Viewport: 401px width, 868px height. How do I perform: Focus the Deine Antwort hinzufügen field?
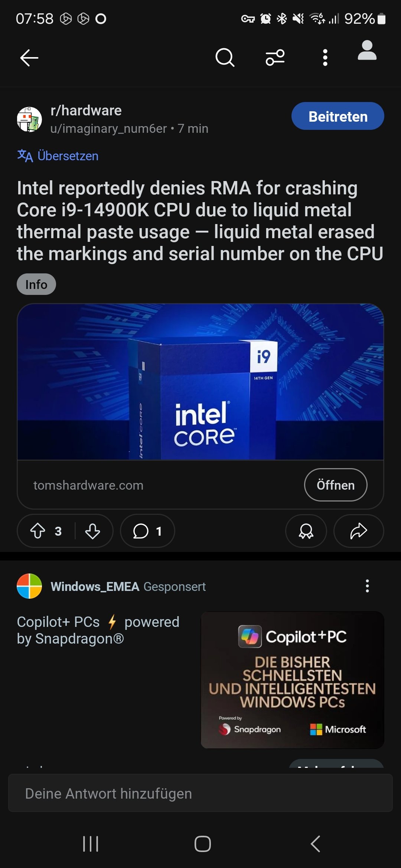pyautogui.click(x=200, y=793)
